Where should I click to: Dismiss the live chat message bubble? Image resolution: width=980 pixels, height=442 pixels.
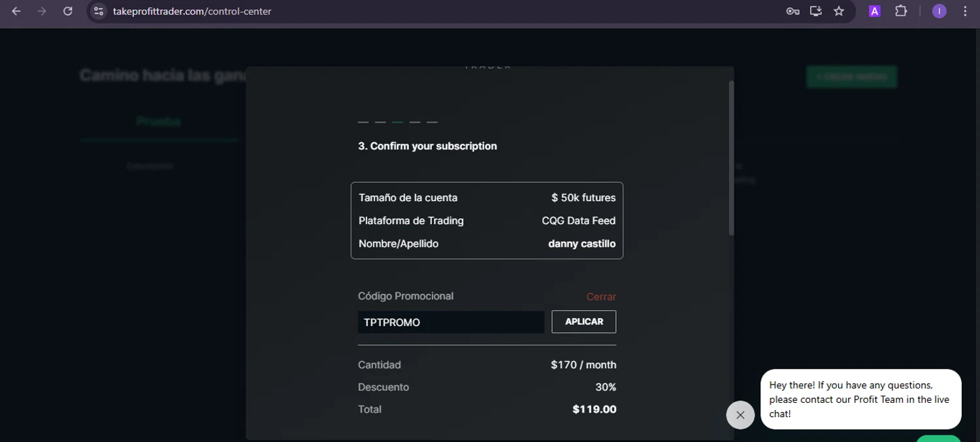740,415
